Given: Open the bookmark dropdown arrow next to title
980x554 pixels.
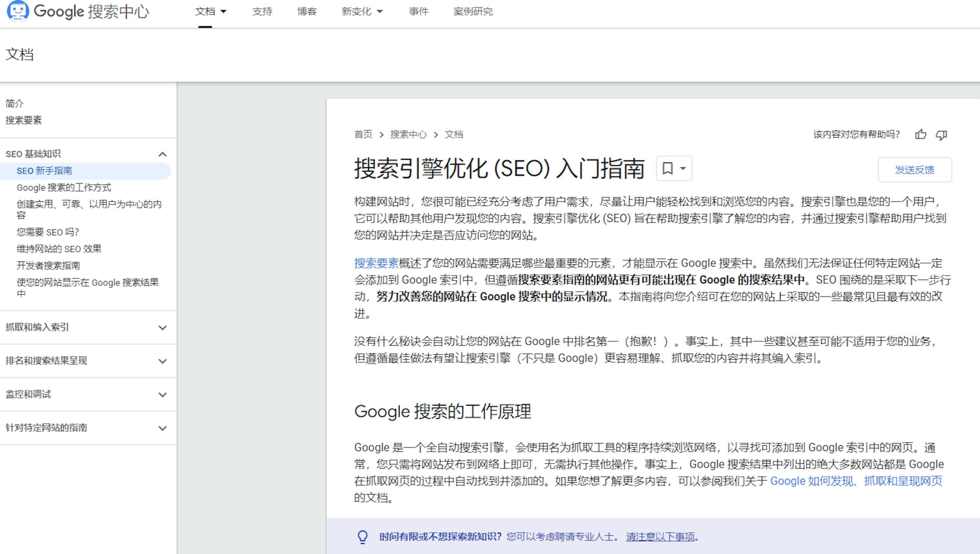Looking at the screenshot, I should pyautogui.click(x=683, y=168).
